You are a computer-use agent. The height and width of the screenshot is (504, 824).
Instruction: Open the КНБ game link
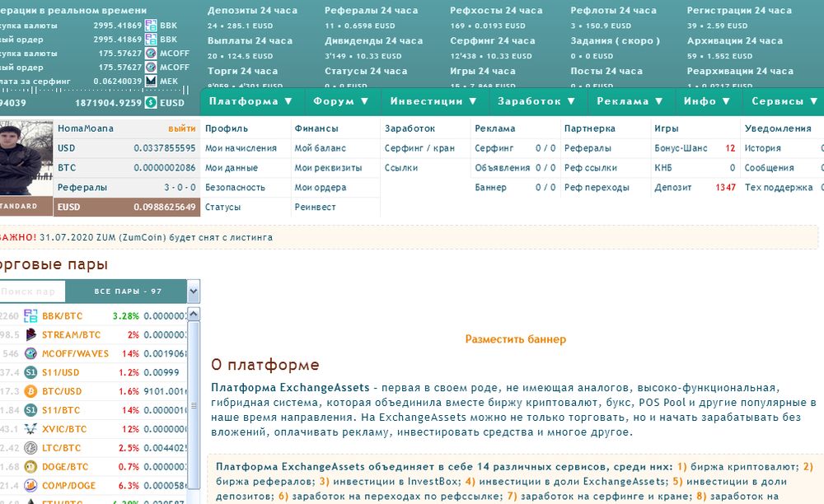point(662,167)
